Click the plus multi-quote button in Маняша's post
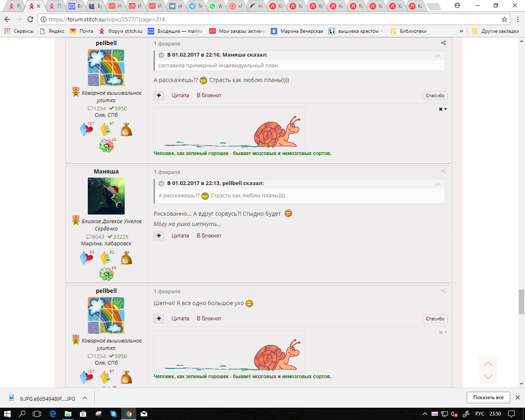The height and width of the screenshot is (420, 525). pyautogui.click(x=159, y=236)
